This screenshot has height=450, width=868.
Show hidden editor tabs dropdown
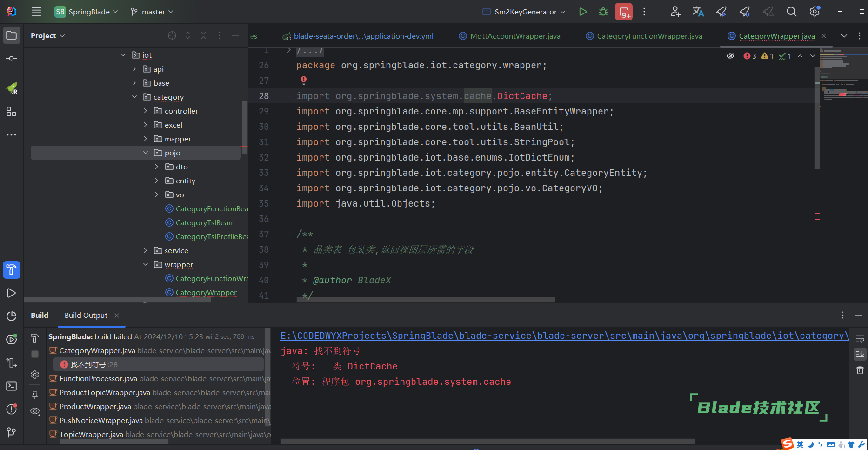tap(844, 36)
